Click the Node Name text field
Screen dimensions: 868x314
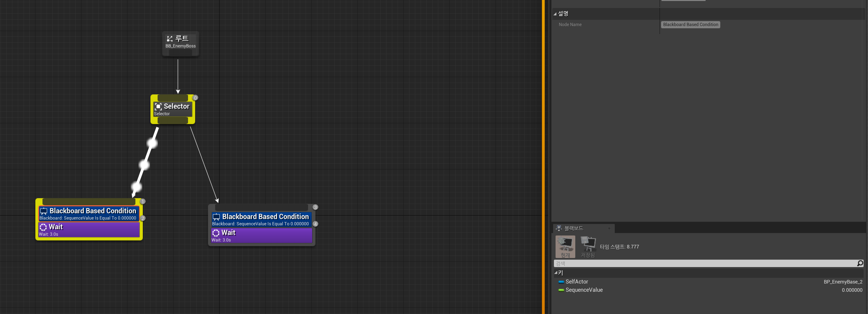tap(690, 25)
